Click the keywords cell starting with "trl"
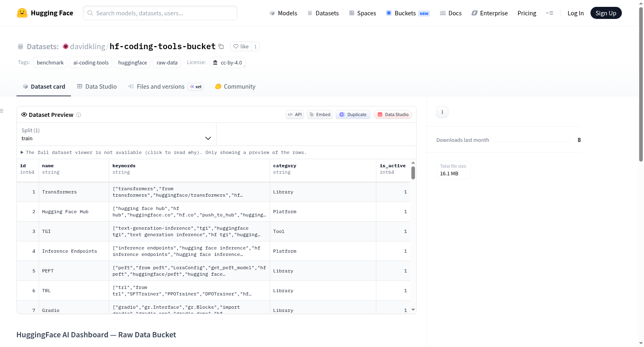 click(x=190, y=291)
